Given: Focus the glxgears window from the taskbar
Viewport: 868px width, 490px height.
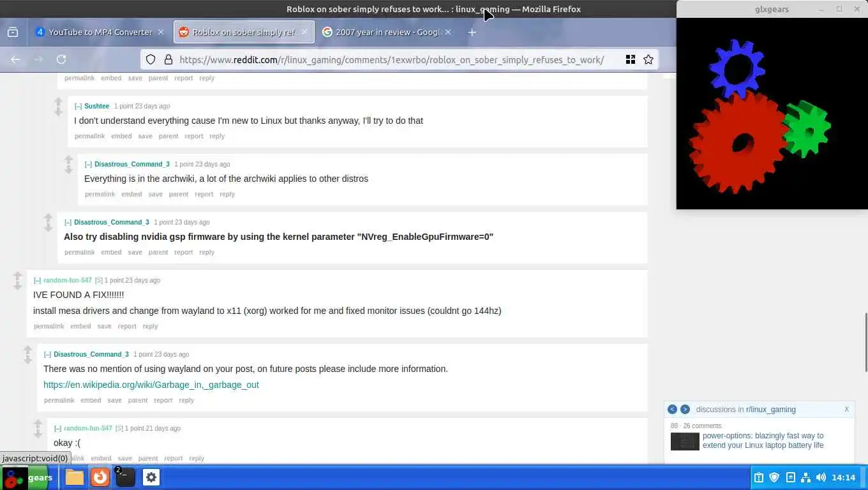Looking at the screenshot, I should coord(28,477).
